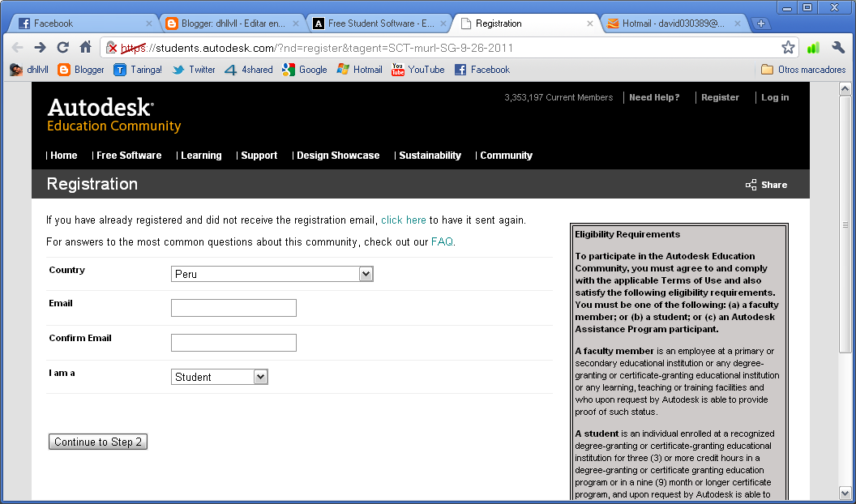Screen dimensions: 856x504
Task: Click the scrollbar down arrow
Action: coord(845,493)
